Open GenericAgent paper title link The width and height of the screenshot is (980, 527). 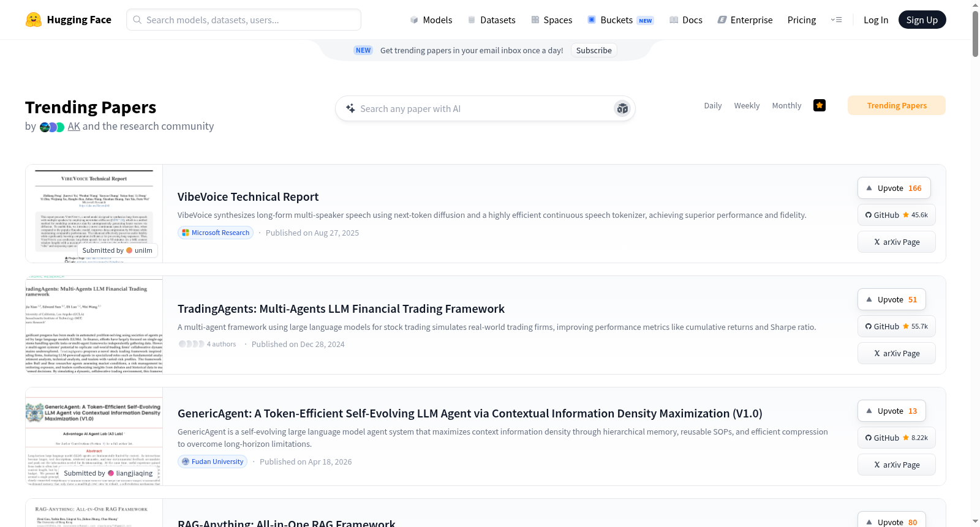pyautogui.click(x=470, y=413)
